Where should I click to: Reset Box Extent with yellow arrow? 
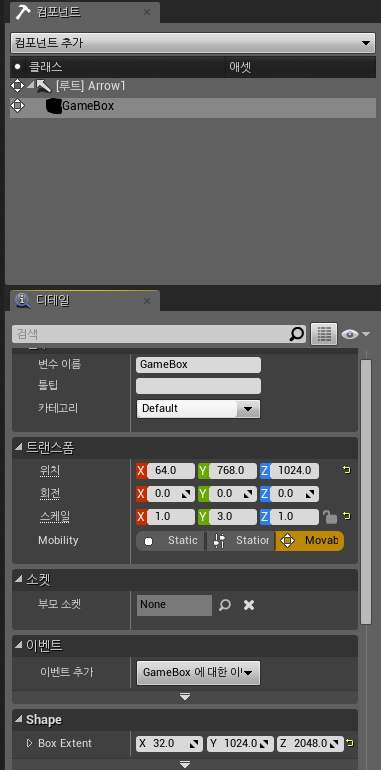tap(350, 743)
